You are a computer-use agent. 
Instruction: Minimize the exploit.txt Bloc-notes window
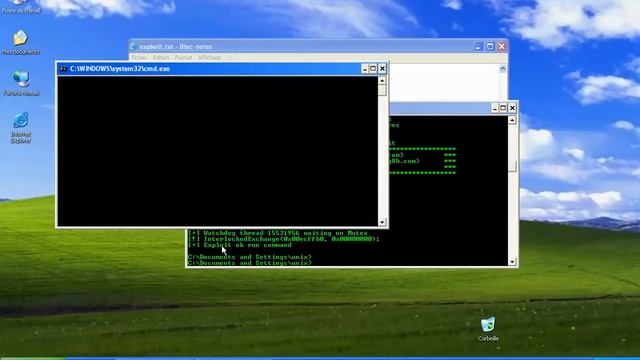(478, 47)
